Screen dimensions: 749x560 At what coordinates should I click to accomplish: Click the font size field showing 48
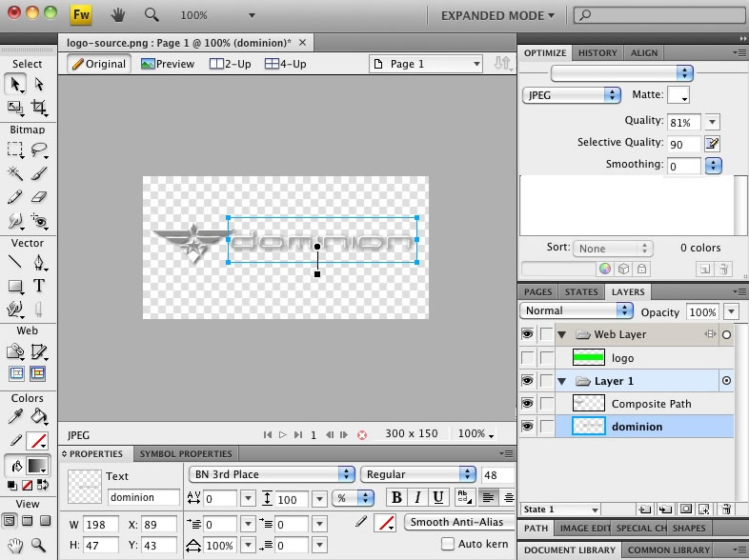pos(497,474)
